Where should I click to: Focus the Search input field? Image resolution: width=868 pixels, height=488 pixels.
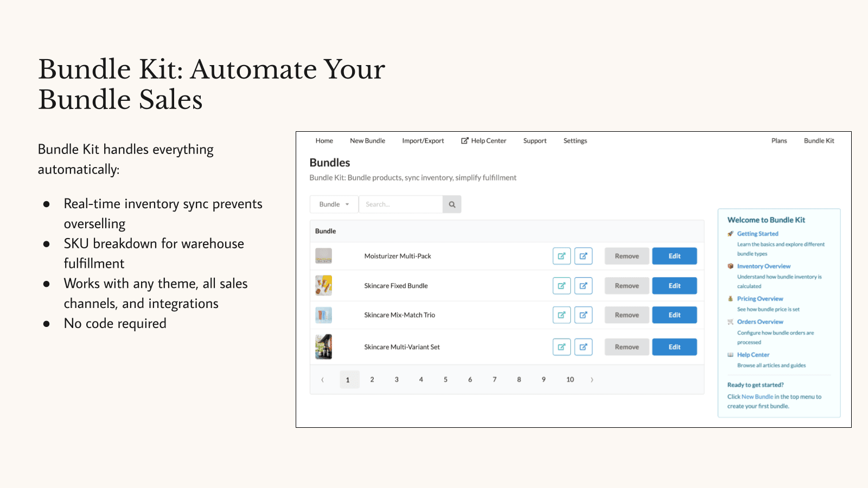(x=401, y=204)
